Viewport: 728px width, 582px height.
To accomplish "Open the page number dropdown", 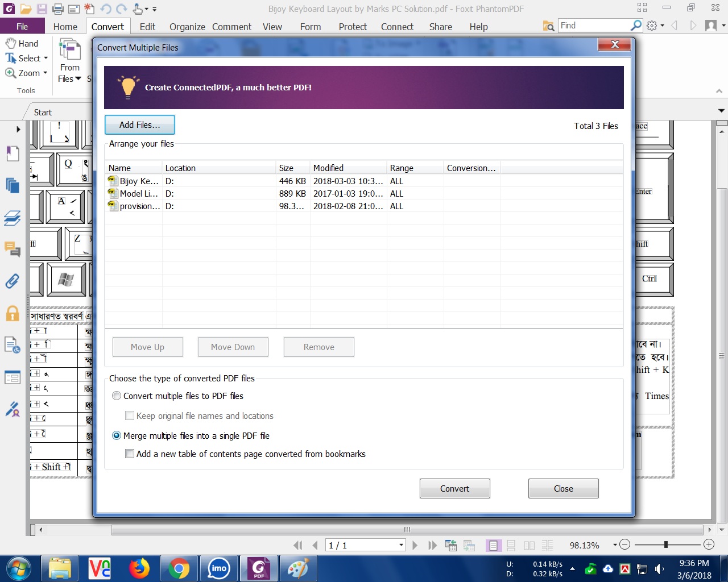I will (x=401, y=546).
